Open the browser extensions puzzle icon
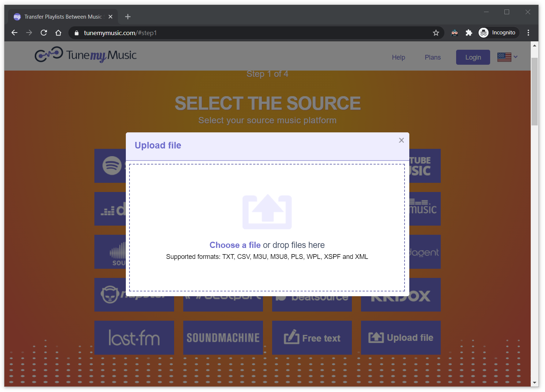This screenshot has height=392, width=545. coord(469,33)
